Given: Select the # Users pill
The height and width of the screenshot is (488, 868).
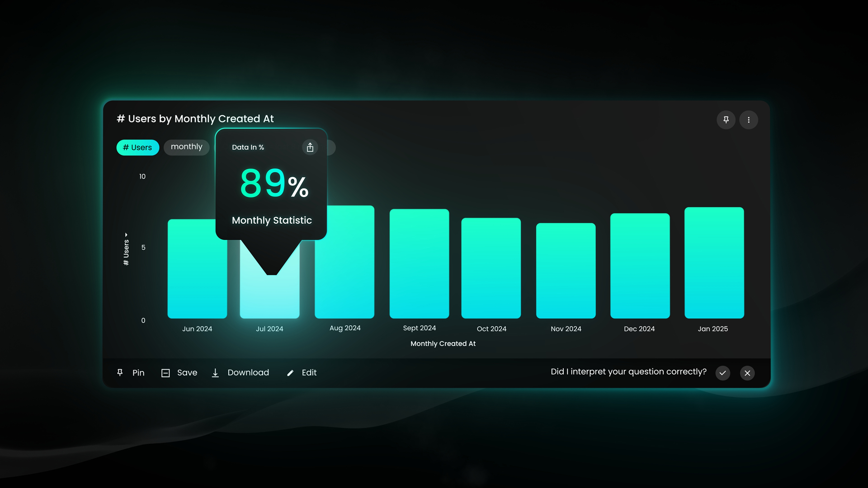Looking at the screenshot, I should 137,147.
